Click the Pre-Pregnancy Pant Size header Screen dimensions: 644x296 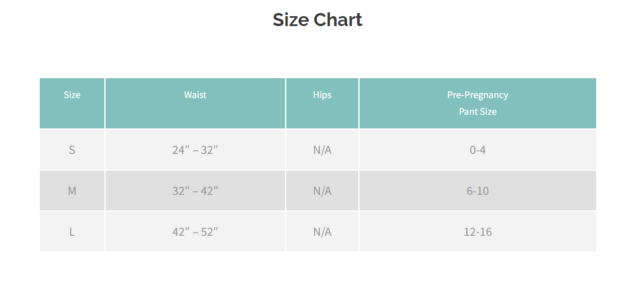click(x=478, y=103)
